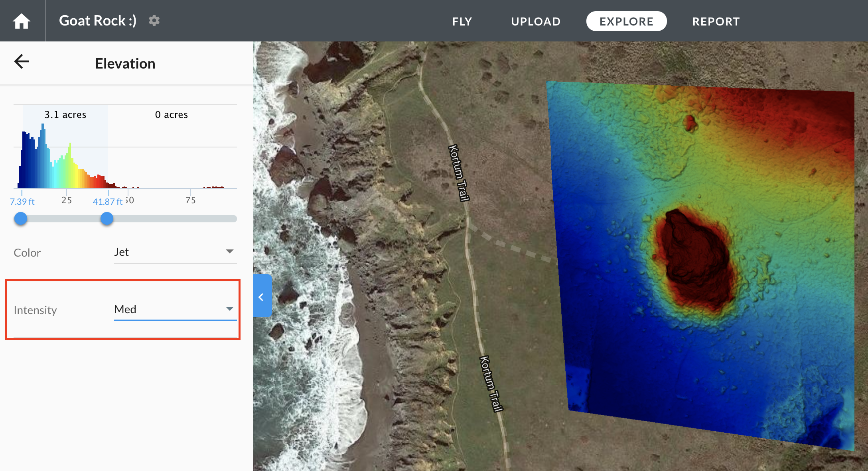Open the Intensity dropdown arrow
Screen dimensions: 868x471
coord(229,309)
